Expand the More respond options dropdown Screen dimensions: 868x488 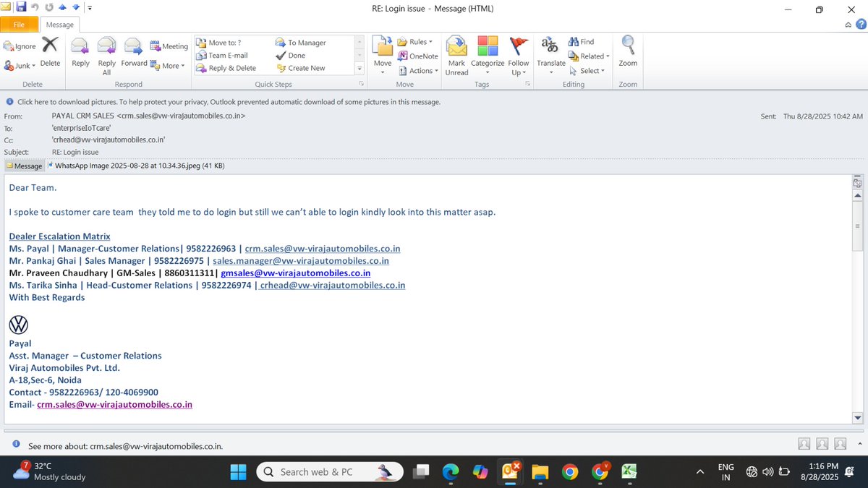pos(169,65)
